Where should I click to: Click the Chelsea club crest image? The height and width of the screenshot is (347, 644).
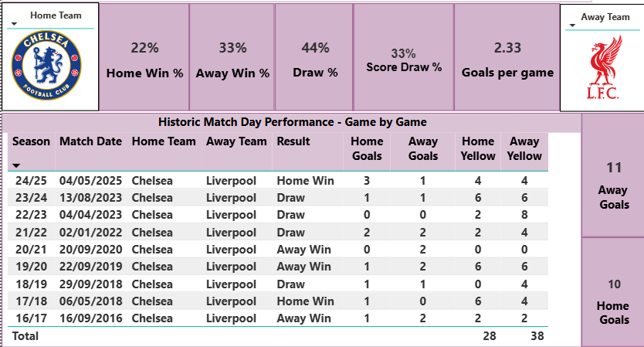click(x=46, y=65)
